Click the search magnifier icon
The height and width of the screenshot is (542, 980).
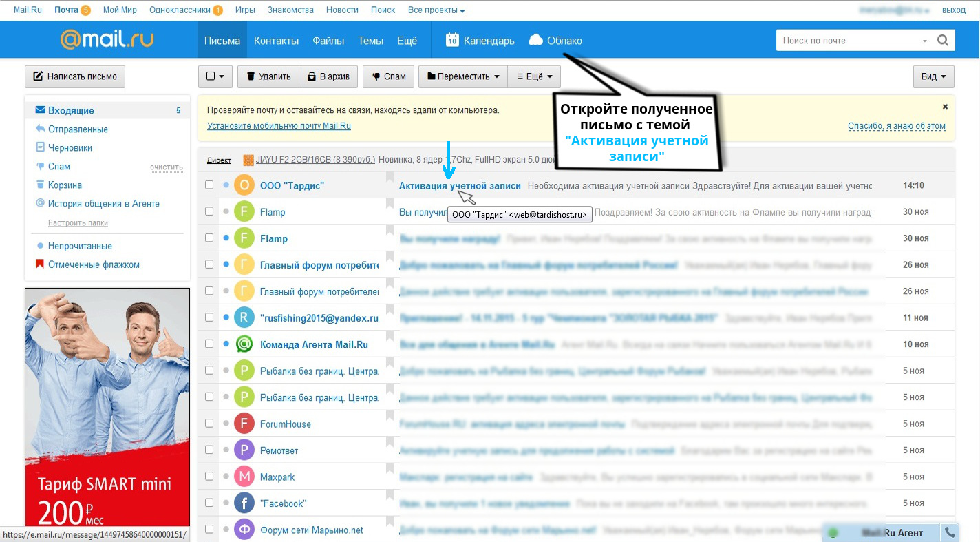point(944,41)
